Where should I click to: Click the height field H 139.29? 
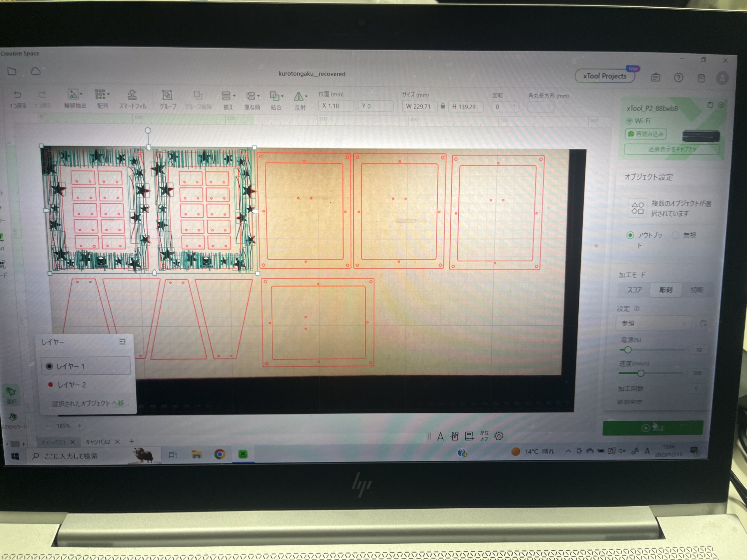click(x=465, y=107)
